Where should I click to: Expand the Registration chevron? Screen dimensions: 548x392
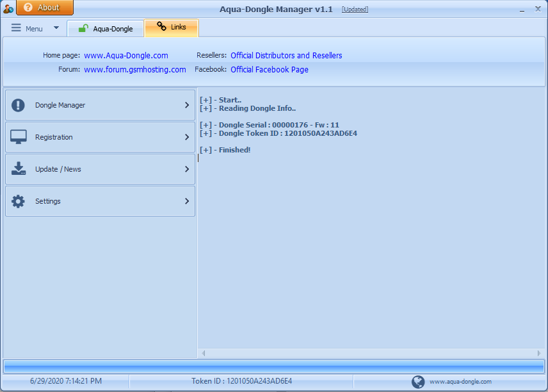click(x=187, y=137)
